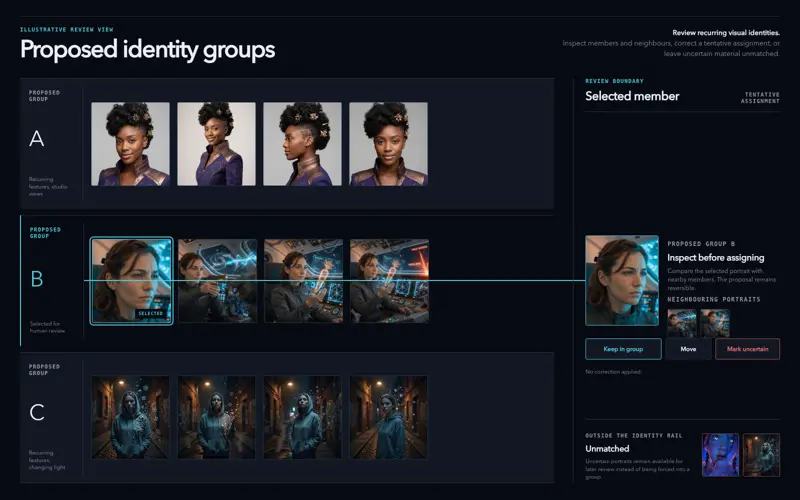Select the first portrait in group A
Screen dimensions: 800x500
130,144
